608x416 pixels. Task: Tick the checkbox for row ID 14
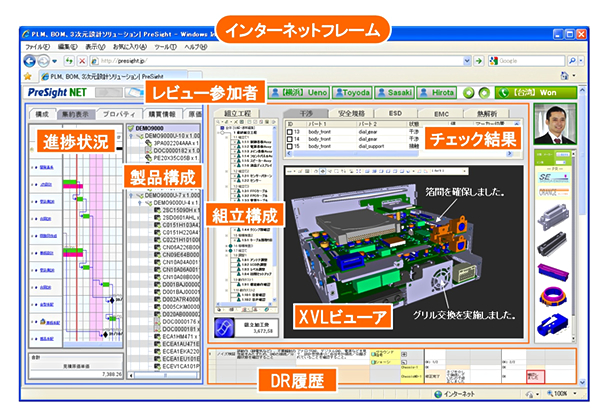tap(289, 139)
